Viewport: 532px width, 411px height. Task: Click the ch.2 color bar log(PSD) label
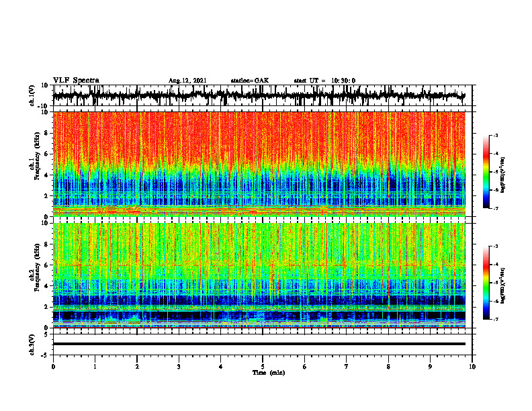click(503, 285)
